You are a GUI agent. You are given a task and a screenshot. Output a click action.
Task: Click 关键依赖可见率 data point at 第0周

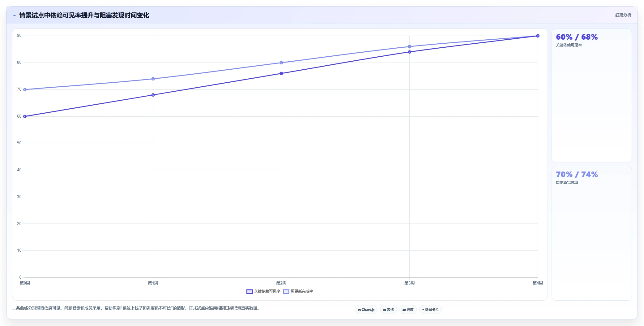pos(25,116)
